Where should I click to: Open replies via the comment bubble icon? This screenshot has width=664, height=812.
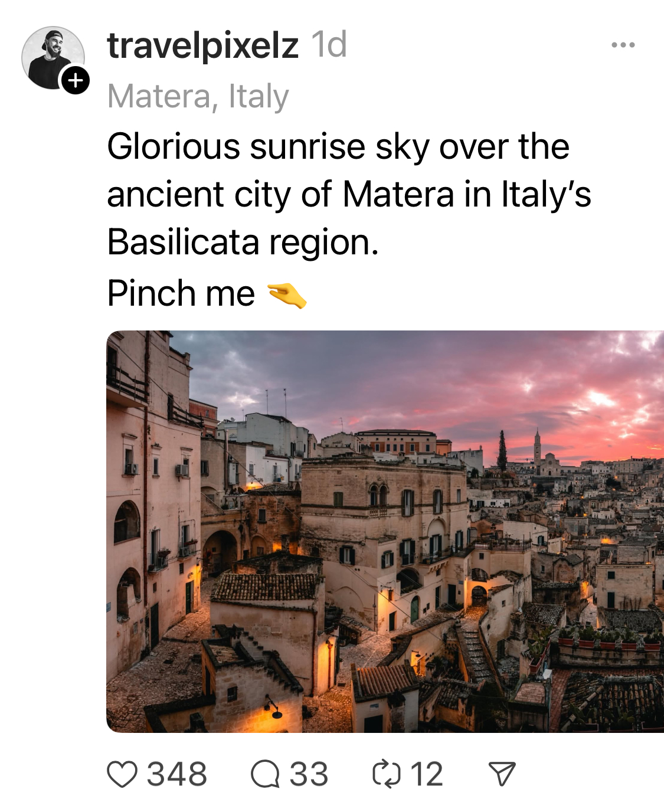pos(265,774)
